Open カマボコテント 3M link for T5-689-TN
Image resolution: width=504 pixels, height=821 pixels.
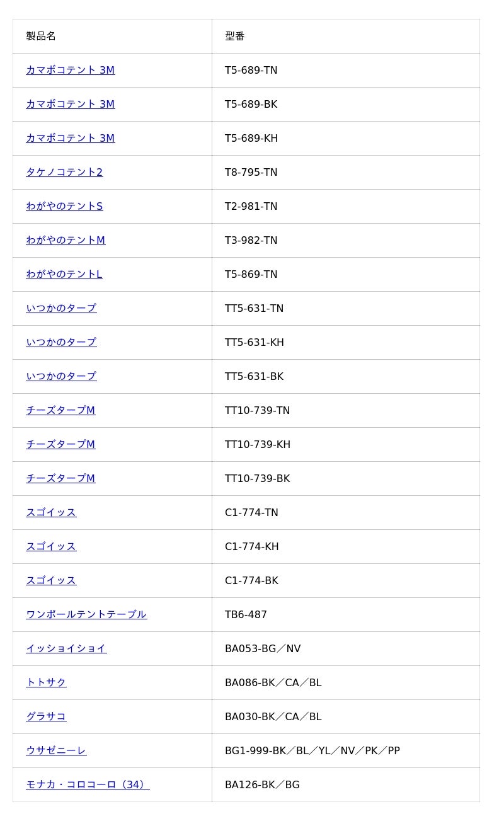click(x=70, y=70)
